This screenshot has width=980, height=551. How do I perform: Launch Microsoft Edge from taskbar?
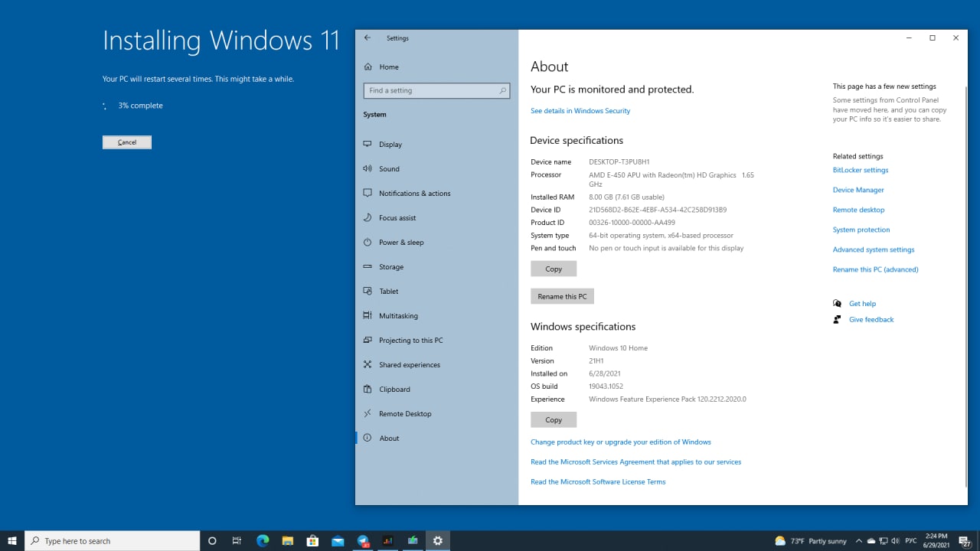point(263,540)
